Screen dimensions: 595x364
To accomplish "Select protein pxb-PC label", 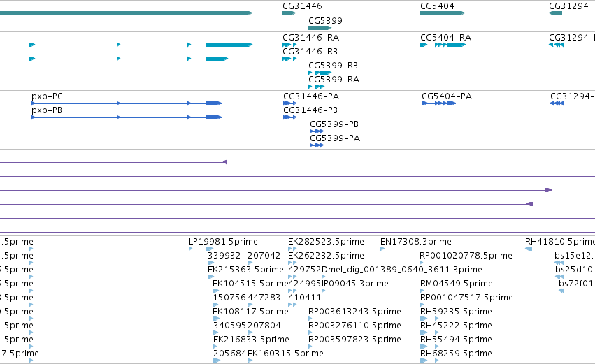I will 47,96.
